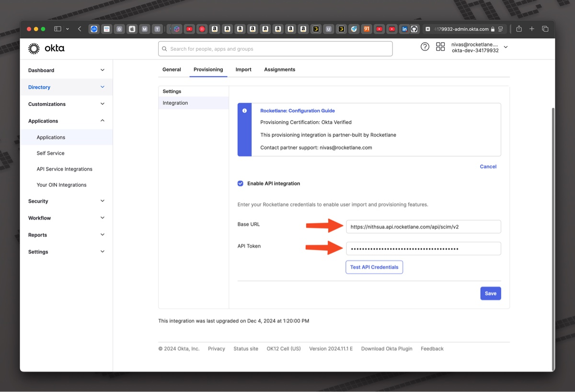Switch to the gray 'M' browser tab
The width and height of the screenshot is (575, 392).
point(145,29)
